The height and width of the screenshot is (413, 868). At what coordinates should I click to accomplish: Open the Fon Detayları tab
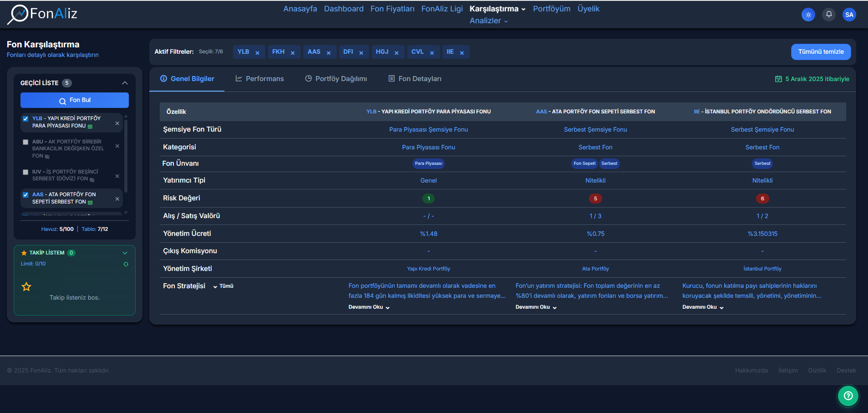coord(415,79)
